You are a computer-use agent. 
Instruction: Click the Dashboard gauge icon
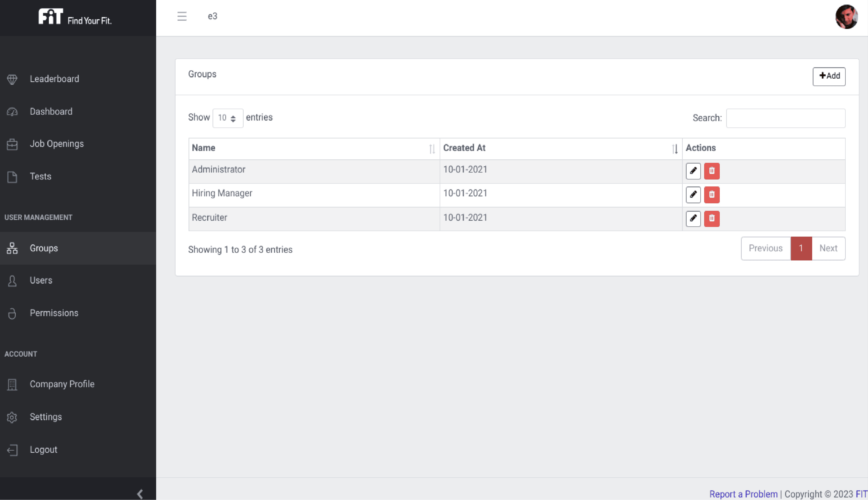pos(12,112)
